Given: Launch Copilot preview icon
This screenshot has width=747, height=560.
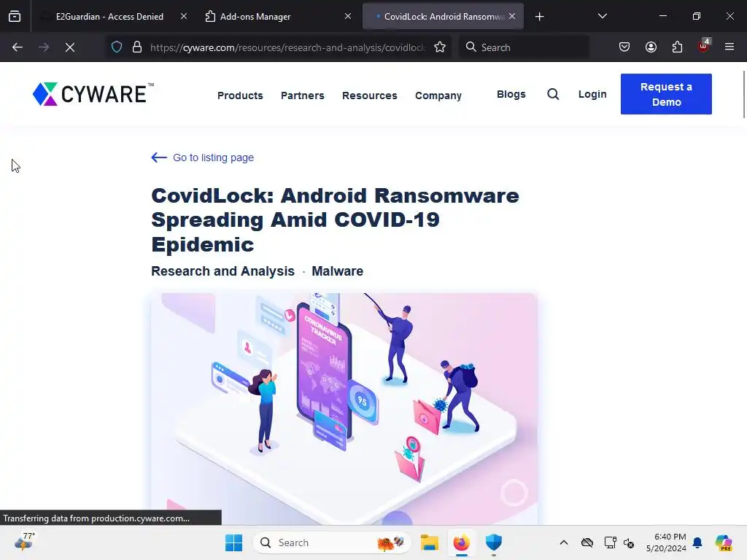Looking at the screenshot, I should pos(723,542).
